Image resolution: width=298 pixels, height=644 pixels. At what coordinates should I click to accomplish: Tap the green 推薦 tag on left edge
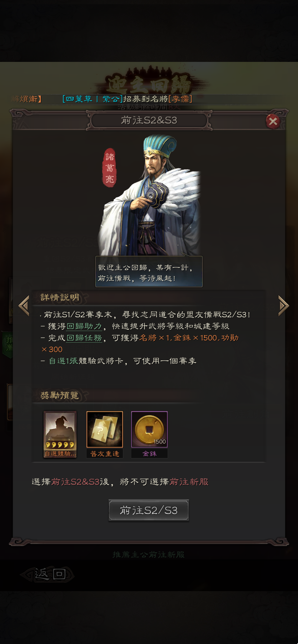[7, 344]
